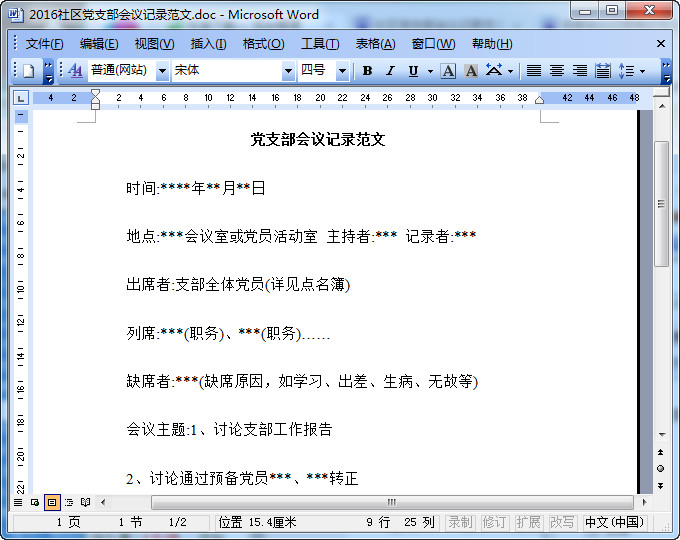Open the 帮助(H) menu

click(492, 44)
